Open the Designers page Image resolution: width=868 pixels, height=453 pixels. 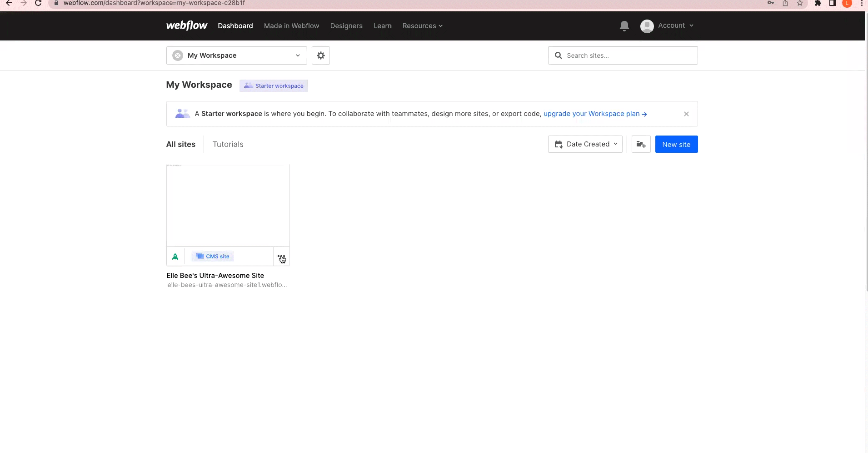click(x=346, y=26)
